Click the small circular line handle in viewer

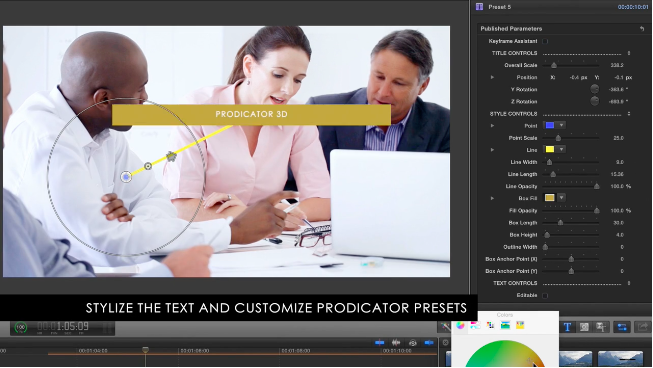pos(148,166)
